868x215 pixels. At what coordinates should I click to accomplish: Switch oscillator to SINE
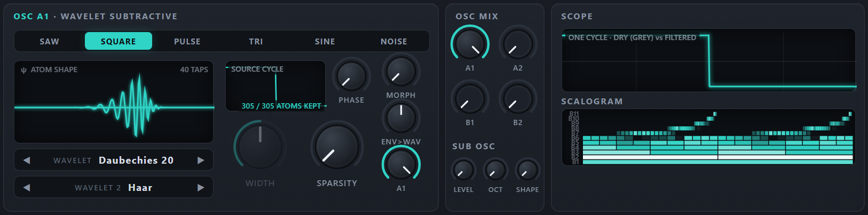coord(325,41)
